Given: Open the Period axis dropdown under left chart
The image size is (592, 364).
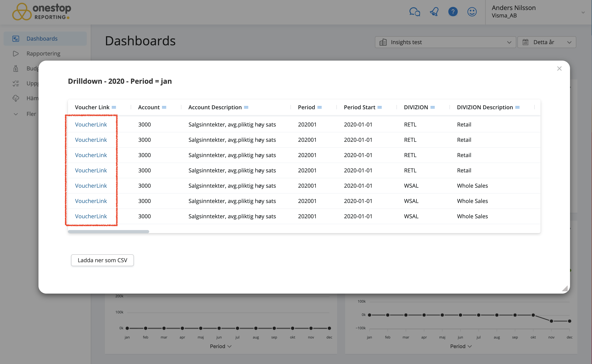Looking at the screenshot, I should pyautogui.click(x=220, y=346).
